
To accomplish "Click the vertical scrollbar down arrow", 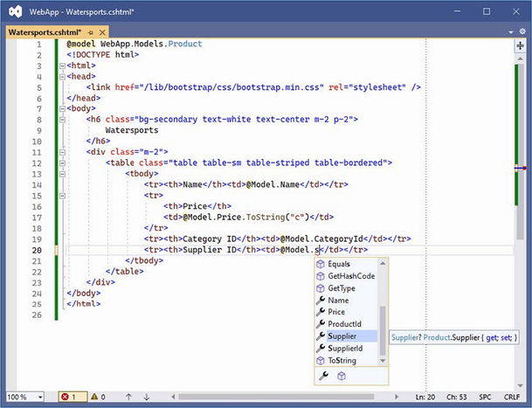I will [520, 385].
